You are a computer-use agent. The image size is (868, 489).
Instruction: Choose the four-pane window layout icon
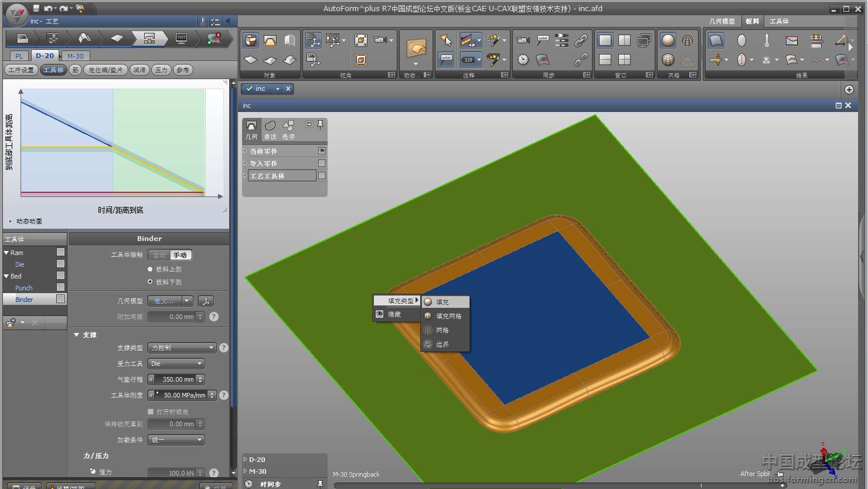tap(625, 60)
